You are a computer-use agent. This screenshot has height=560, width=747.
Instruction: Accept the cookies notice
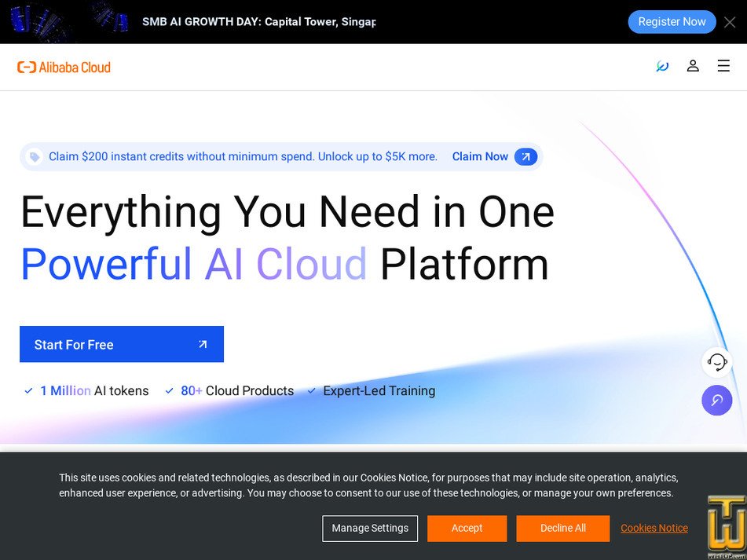pos(467,529)
